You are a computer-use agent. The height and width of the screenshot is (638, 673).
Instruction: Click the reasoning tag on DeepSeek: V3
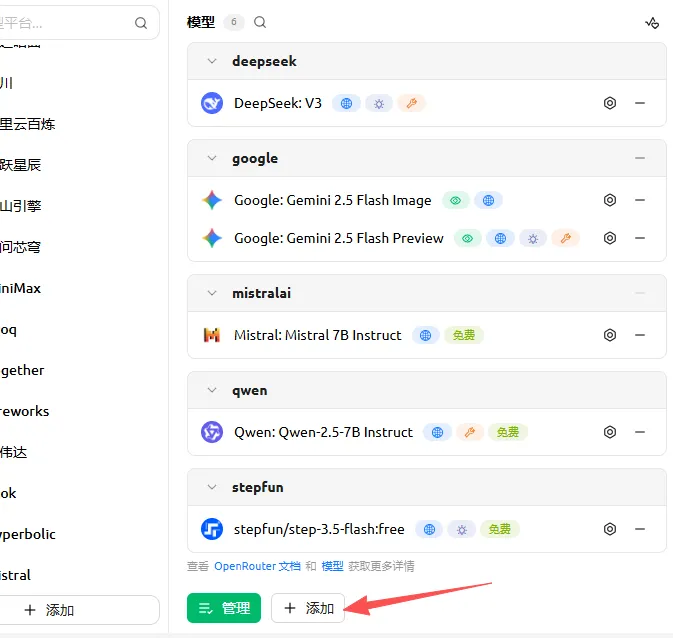[x=379, y=103]
